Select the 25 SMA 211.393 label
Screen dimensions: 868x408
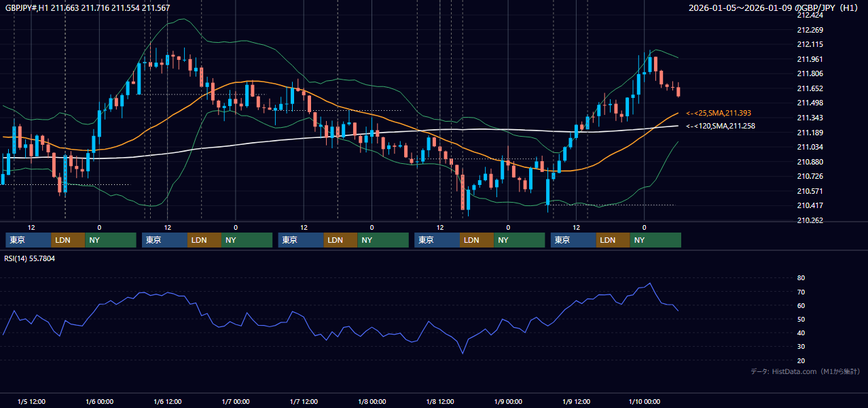(719, 113)
